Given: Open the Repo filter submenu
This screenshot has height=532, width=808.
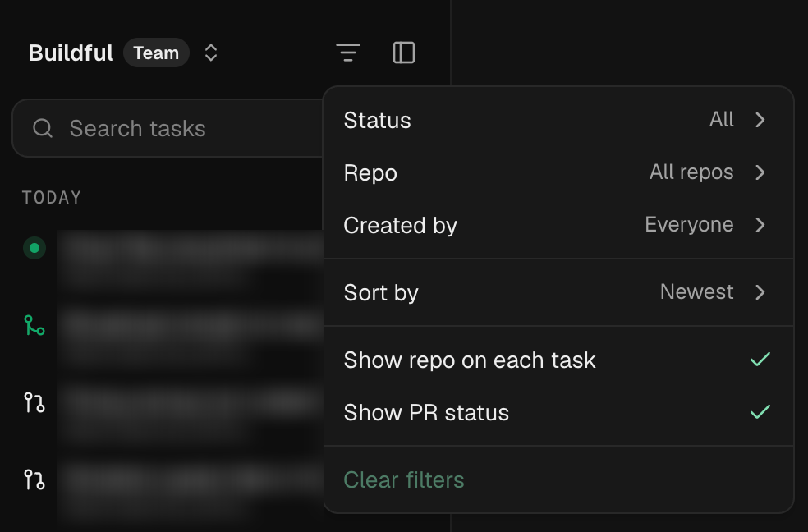Looking at the screenshot, I should point(558,172).
